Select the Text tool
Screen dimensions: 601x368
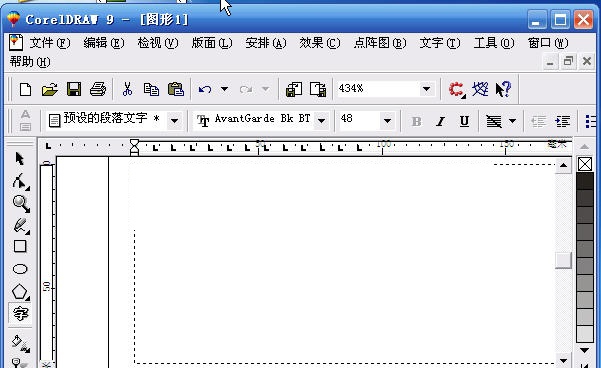tap(20, 314)
